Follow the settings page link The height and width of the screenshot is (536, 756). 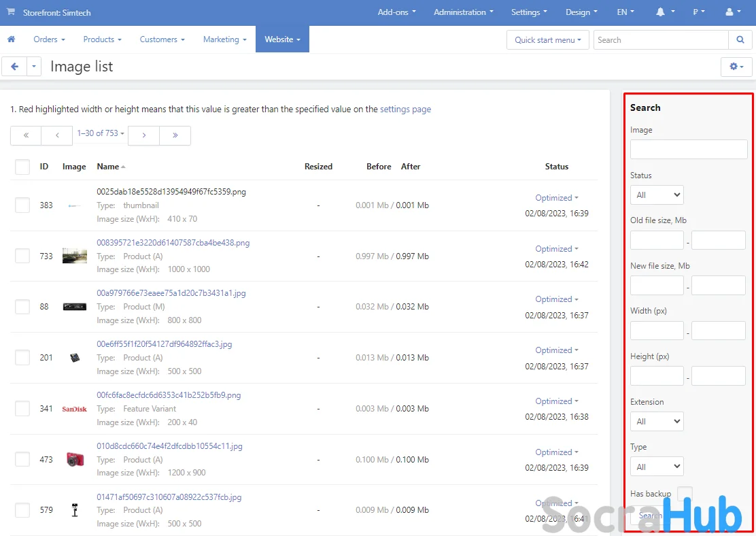(405, 109)
